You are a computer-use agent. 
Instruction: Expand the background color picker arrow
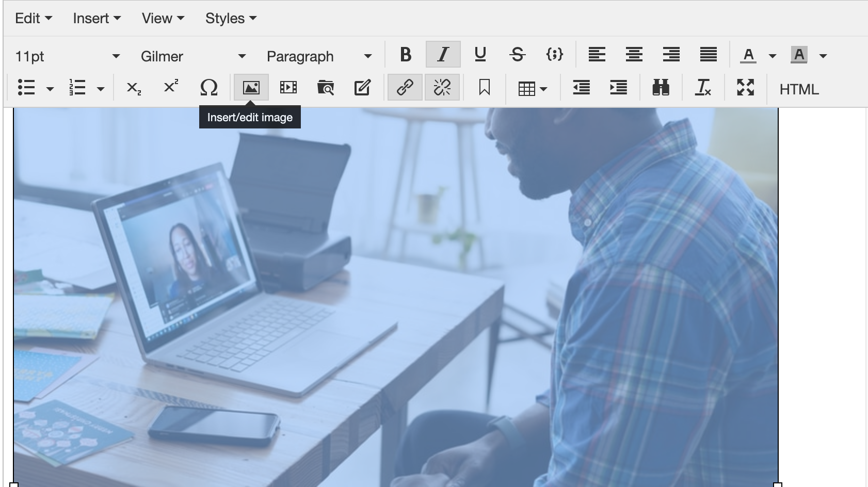click(823, 56)
